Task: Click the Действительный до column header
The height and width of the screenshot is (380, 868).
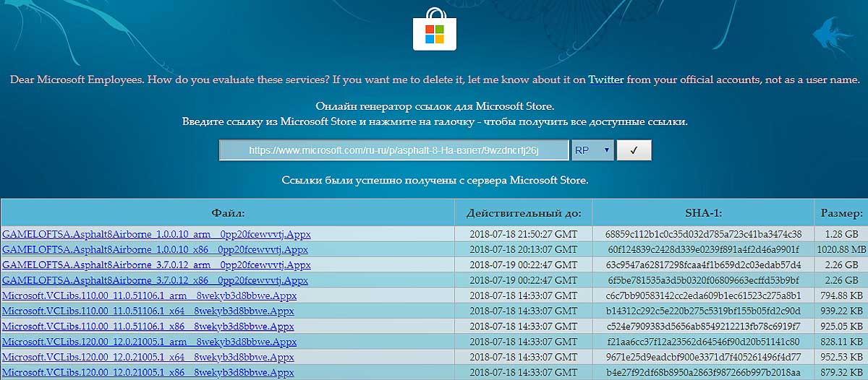Action: coord(524,213)
